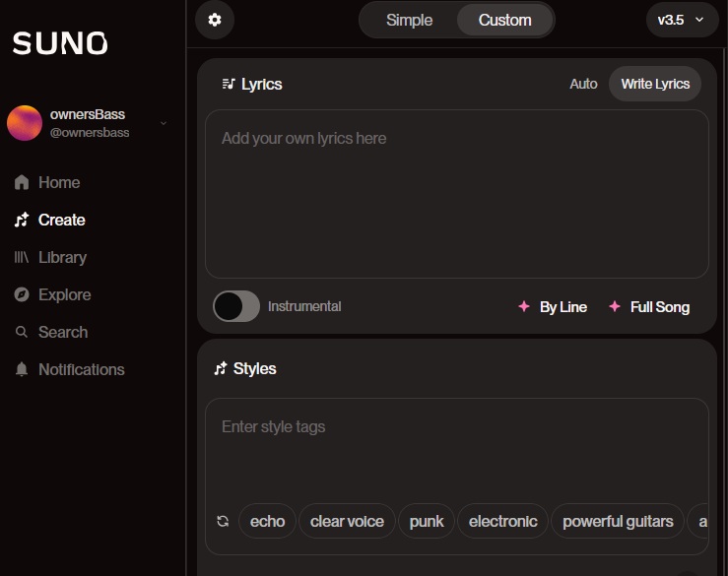Click the Home house icon in sidebar

click(x=22, y=182)
